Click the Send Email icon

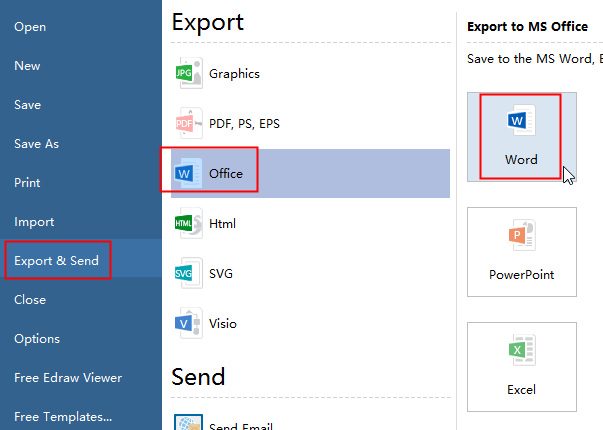pyautogui.click(x=188, y=422)
